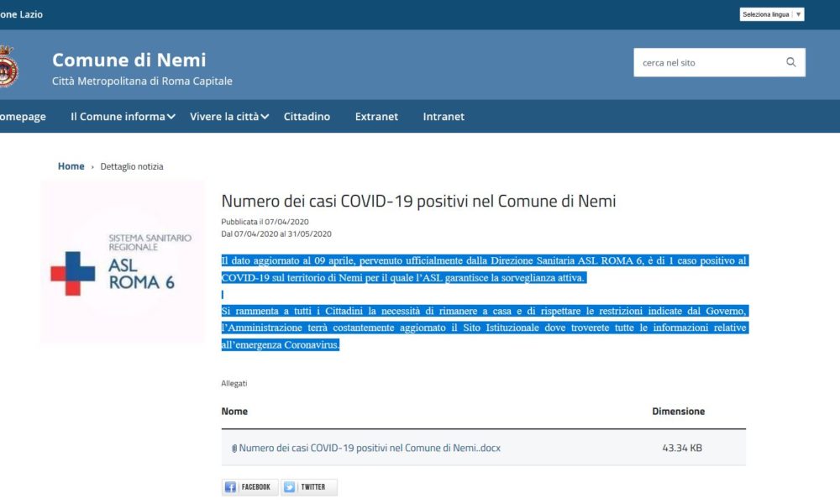Click the Facebook share icon
The image size is (840, 504).
tap(230, 487)
